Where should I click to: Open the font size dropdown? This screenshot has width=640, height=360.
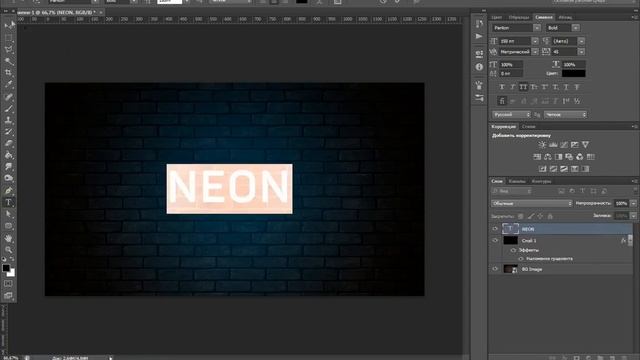tap(535, 41)
